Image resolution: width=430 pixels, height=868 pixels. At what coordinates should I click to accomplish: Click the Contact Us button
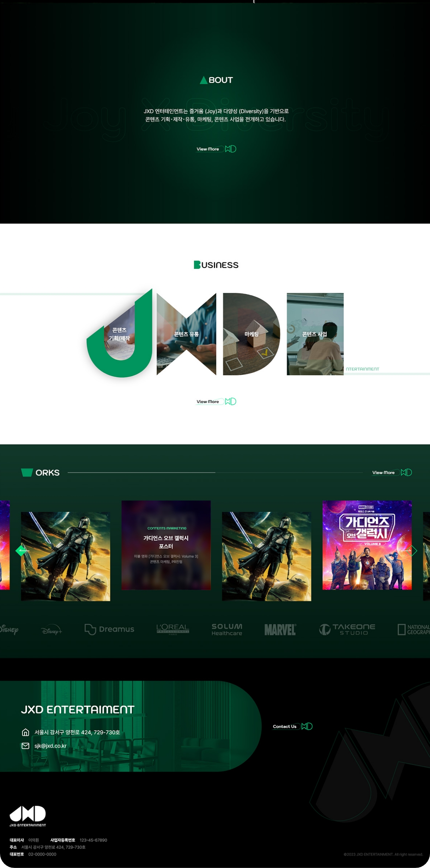285,726
